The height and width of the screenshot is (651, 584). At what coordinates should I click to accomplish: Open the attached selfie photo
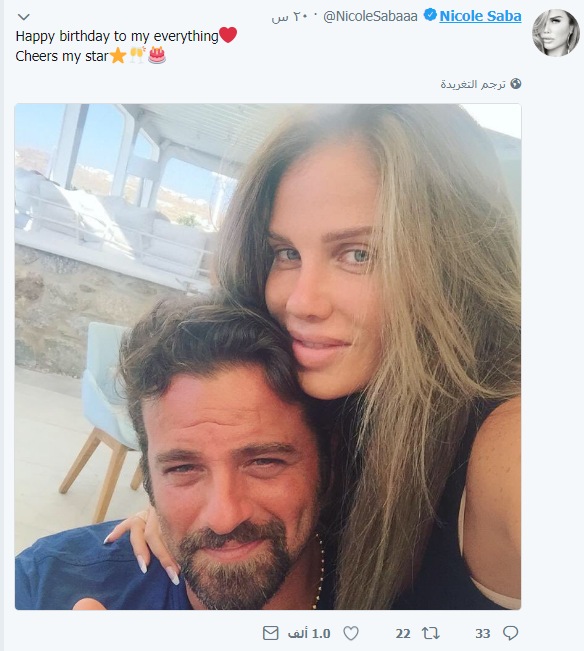coord(268,357)
